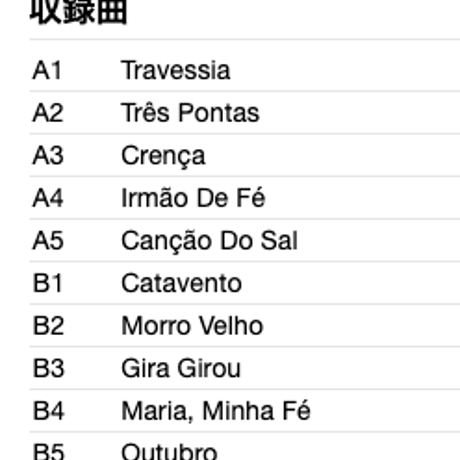Select the Gira Girou track title
The height and width of the screenshot is (460, 460).
[x=181, y=368]
